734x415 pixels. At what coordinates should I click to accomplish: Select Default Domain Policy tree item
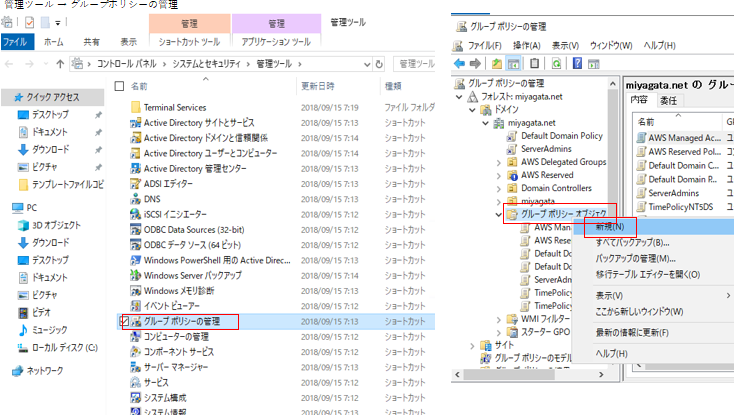click(x=562, y=136)
